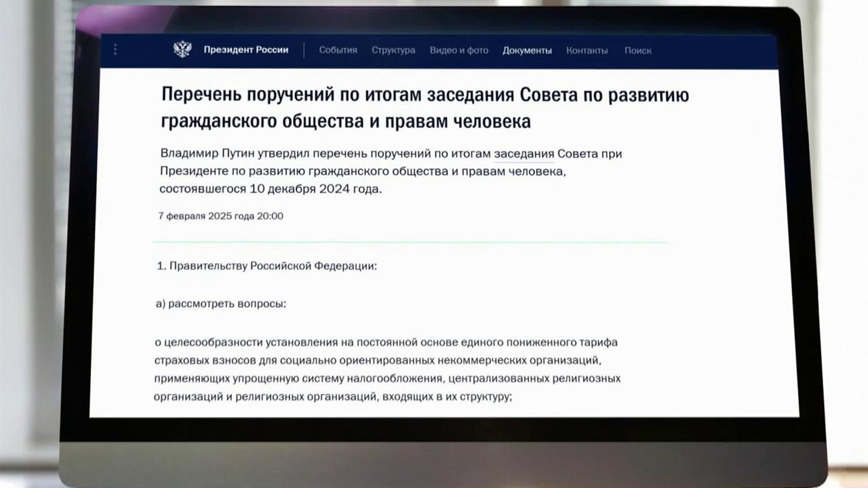
Task: Click intro line starting Владимир Путин утвердил
Action: (x=391, y=154)
